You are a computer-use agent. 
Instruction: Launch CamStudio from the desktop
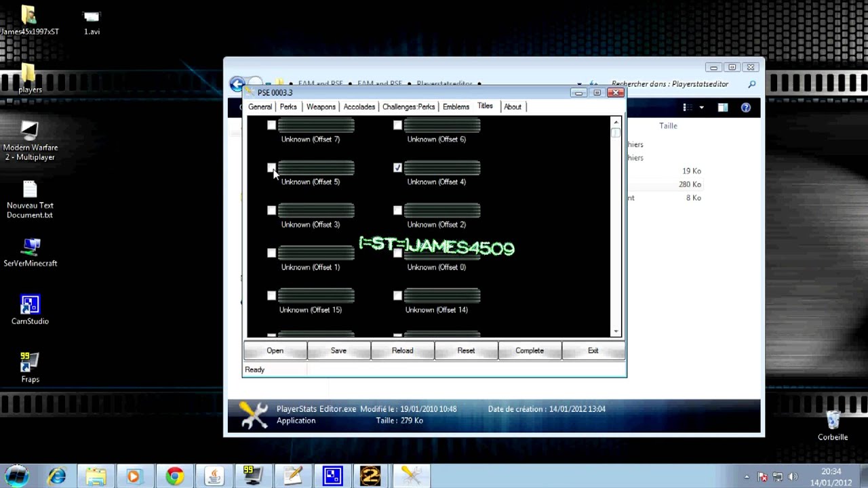(30, 310)
